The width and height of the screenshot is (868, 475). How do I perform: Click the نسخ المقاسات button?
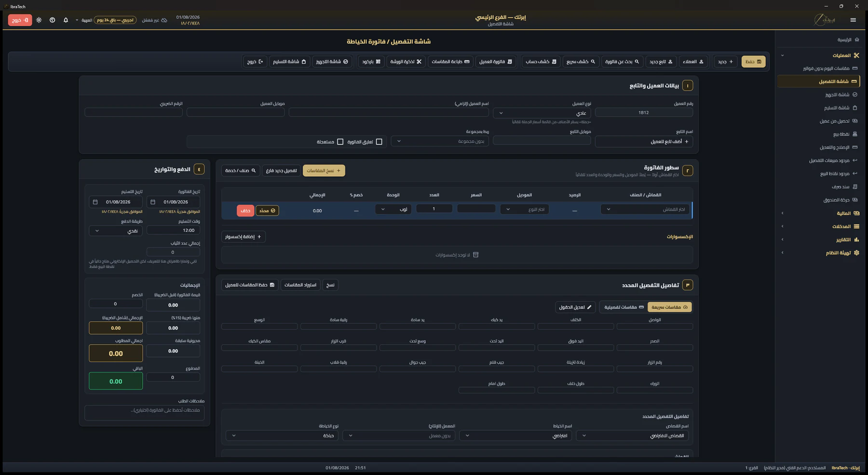(324, 170)
